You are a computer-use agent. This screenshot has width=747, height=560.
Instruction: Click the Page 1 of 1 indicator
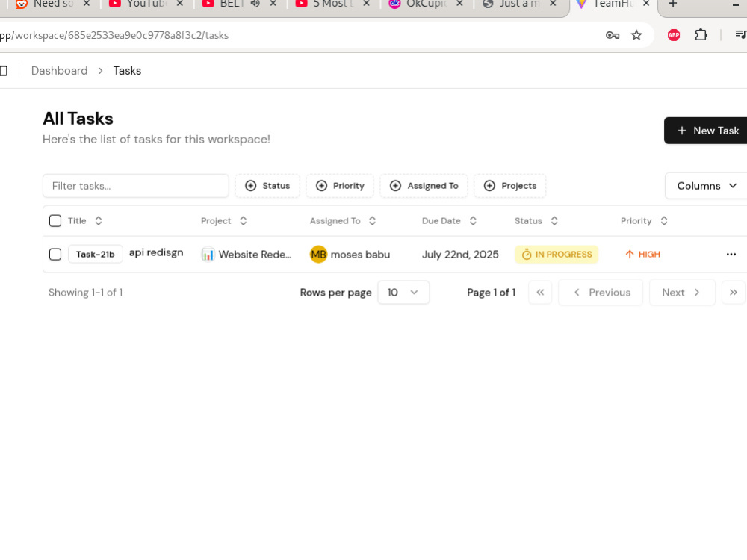(x=492, y=293)
